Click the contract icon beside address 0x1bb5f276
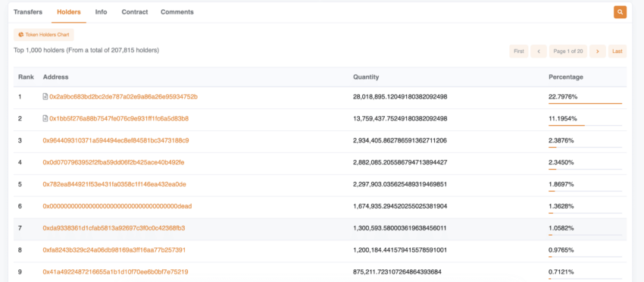 (45, 118)
